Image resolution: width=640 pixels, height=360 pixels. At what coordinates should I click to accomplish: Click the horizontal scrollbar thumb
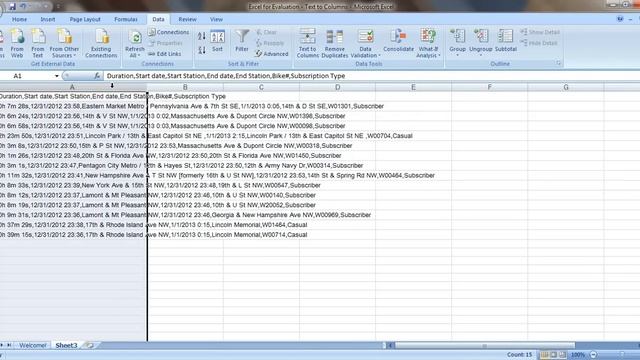pos(484,345)
